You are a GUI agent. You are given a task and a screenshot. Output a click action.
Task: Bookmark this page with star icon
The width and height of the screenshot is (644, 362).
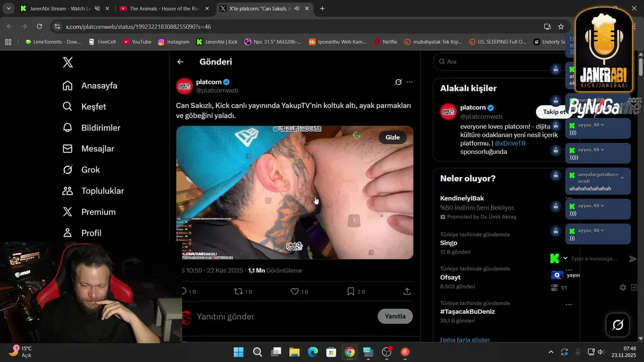[x=561, y=27]
